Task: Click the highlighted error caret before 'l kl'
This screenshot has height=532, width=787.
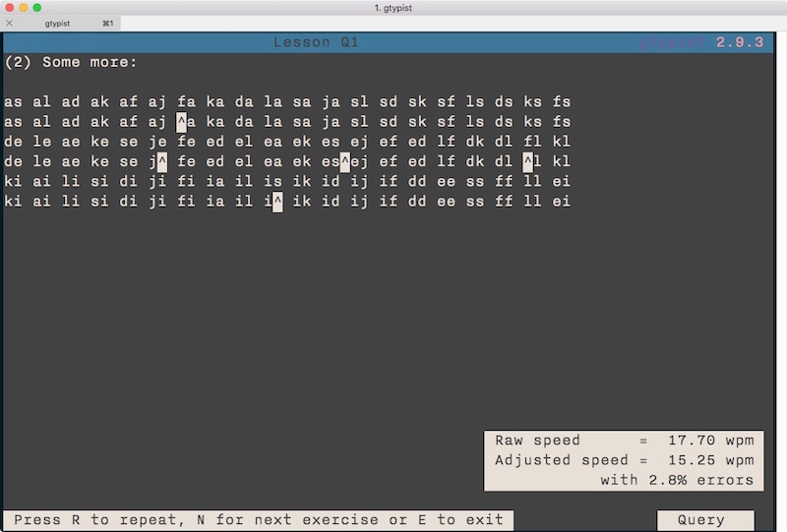Action: (x=528, y=161)
